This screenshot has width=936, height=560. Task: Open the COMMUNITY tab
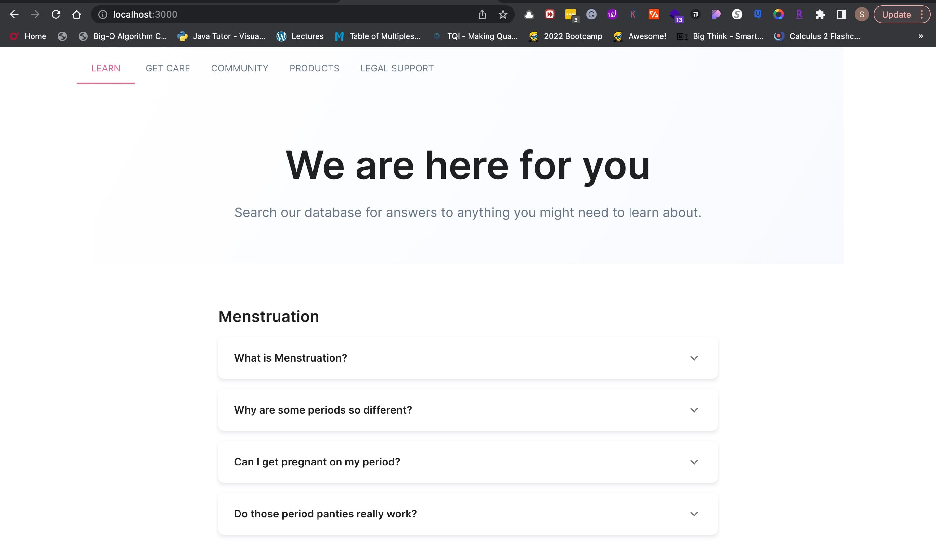pyautogui.click(x=240, y=68)
